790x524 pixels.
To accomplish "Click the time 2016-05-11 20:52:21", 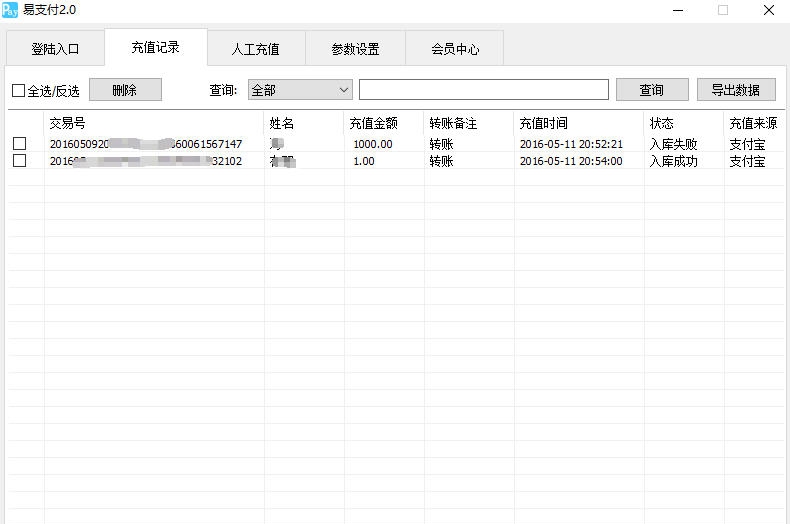I will [x=571, y=144].
